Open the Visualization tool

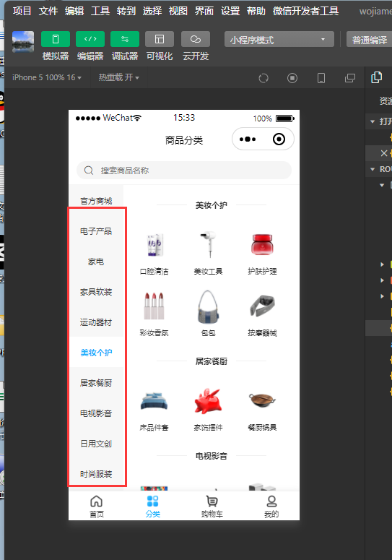click(160, 39)
